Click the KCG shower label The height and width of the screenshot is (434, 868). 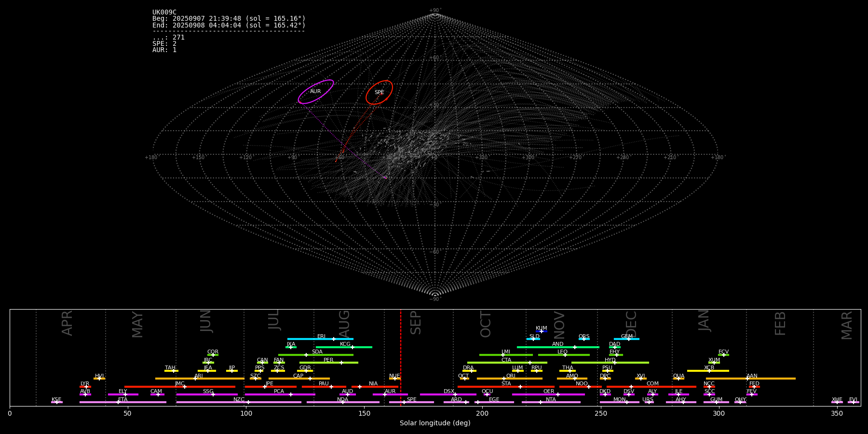[x=345, y=344]
